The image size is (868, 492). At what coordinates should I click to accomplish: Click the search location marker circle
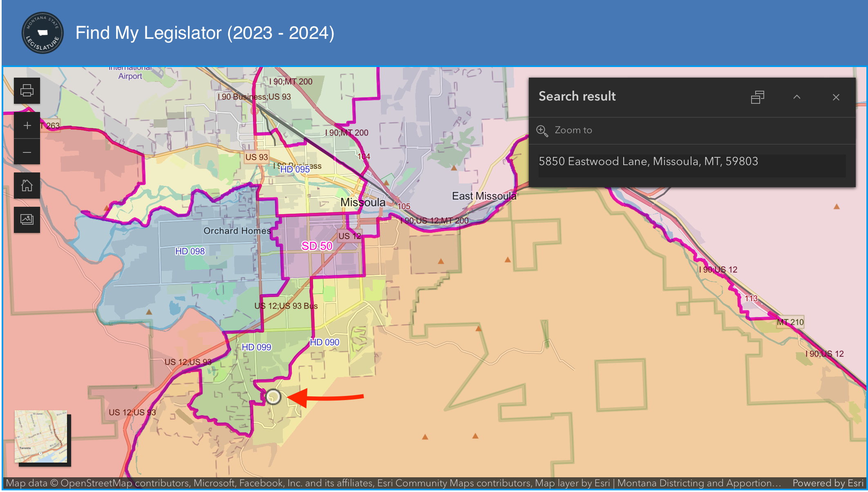273,397
